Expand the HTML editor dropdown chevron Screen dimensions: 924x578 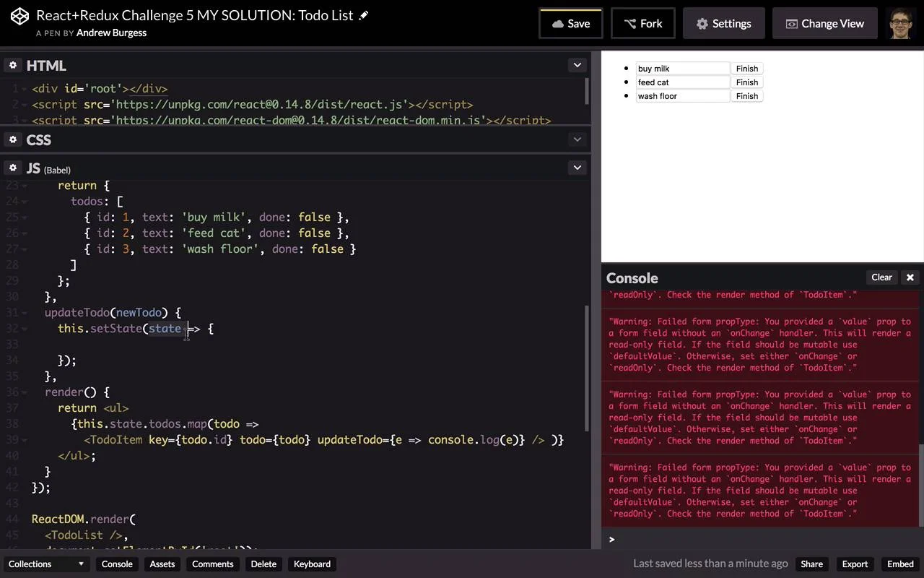[x=577, y=65]
